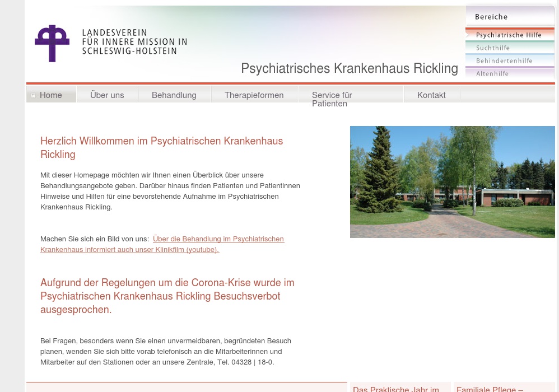
Task: Open the Kontakt menu
Action: [x=431, y=95]
